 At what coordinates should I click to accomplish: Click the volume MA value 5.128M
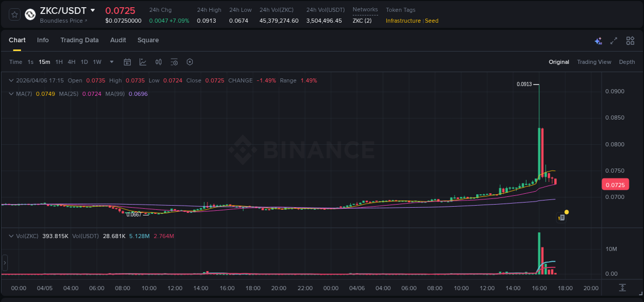(139, 236)
